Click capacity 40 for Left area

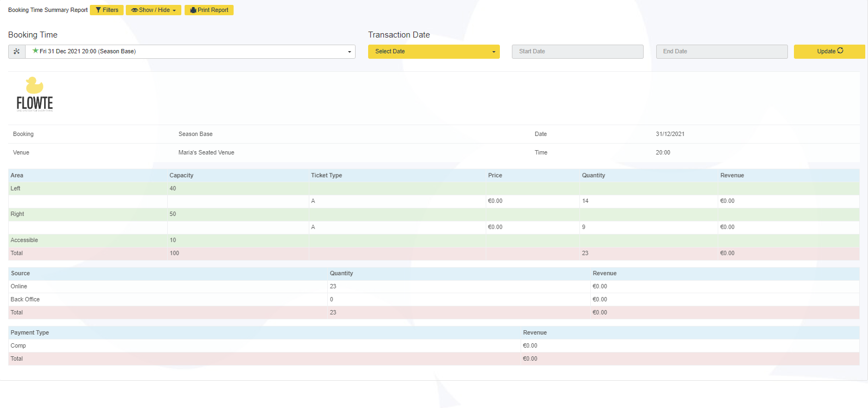(173, 189)
